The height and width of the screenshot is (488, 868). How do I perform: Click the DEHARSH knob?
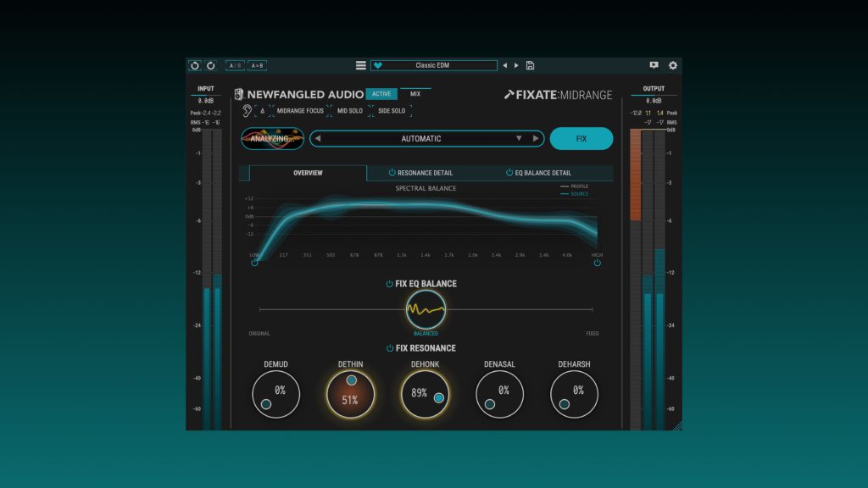(x=574, y=394)
